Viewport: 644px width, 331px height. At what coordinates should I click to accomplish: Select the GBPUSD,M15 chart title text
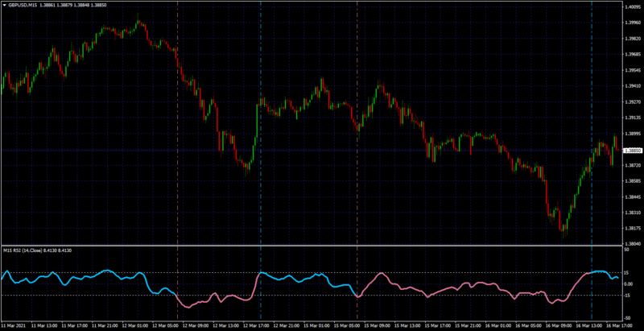click(22, 6)
